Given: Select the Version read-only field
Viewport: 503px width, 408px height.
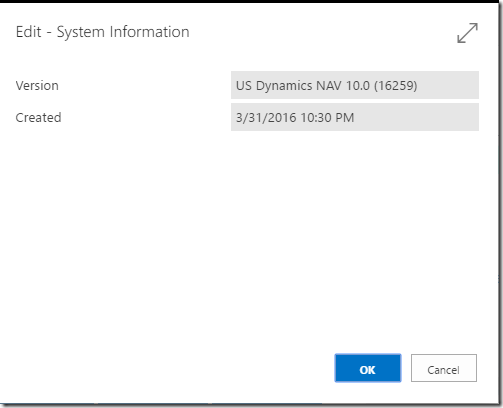Looking at the screenshot, I should tap(355, 85).
